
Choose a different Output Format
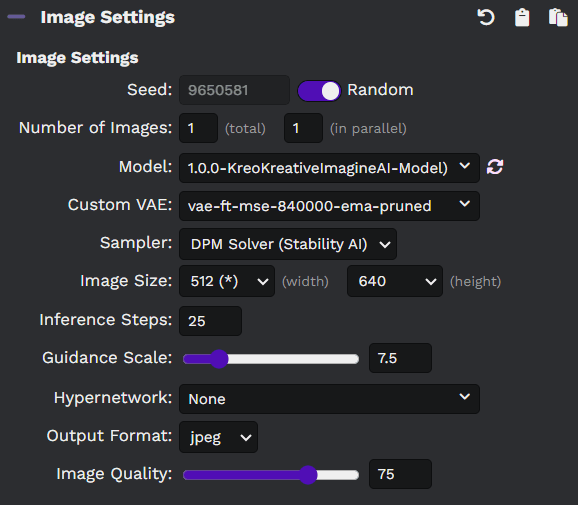click(x=218, y=437)
